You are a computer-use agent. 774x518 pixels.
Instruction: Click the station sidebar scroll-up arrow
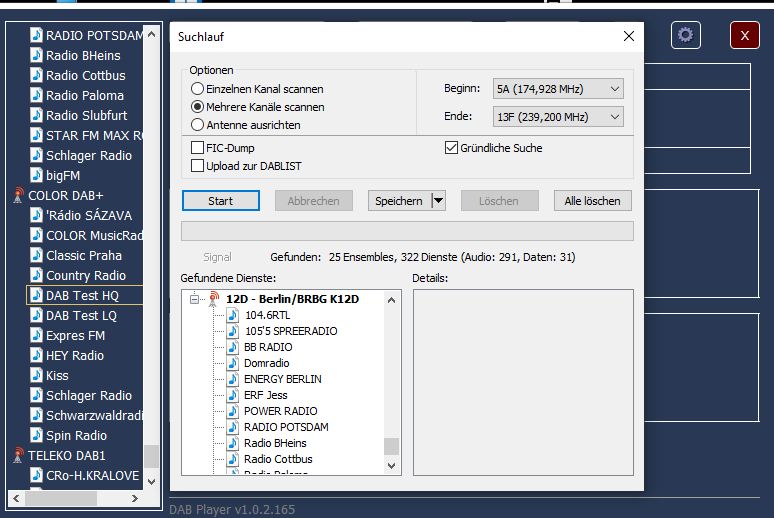pyautogui.click(x=152, y=35)
